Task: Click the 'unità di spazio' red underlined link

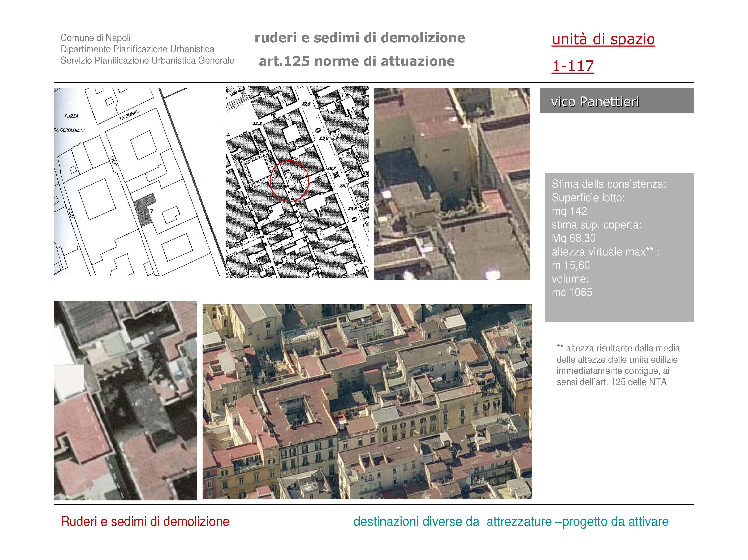Action: (603, 39)
